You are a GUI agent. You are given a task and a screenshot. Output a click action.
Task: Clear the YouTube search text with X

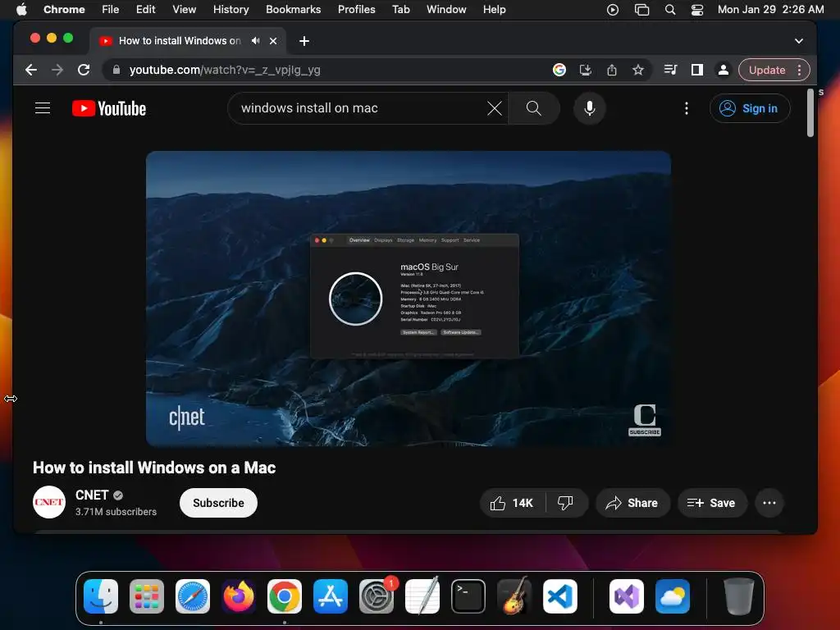click(495, 108)
